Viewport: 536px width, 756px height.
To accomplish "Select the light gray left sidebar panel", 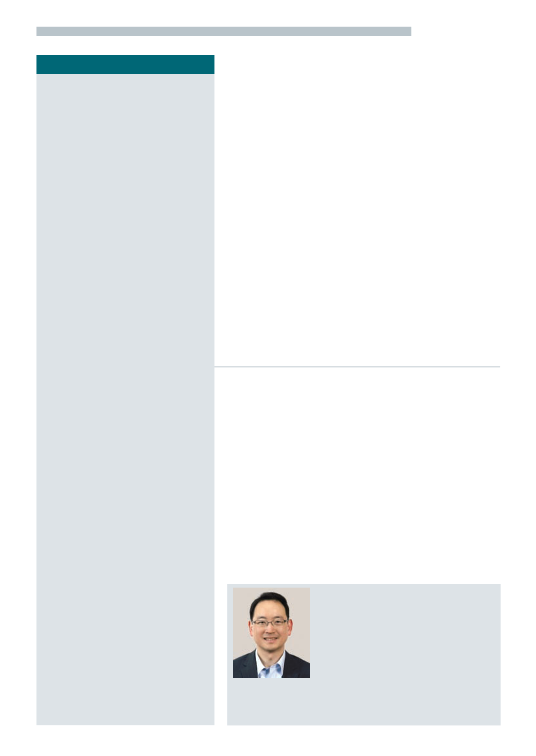I will tap(125, 399).
